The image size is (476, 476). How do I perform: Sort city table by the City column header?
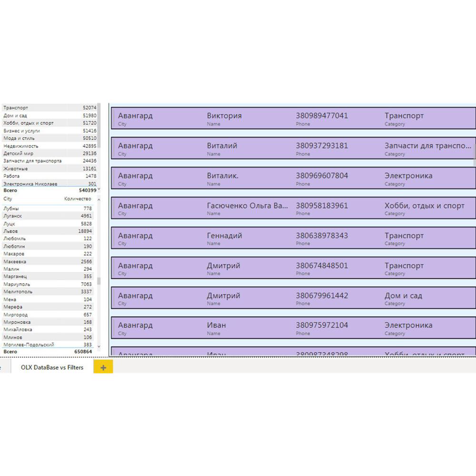coord(8,199)
